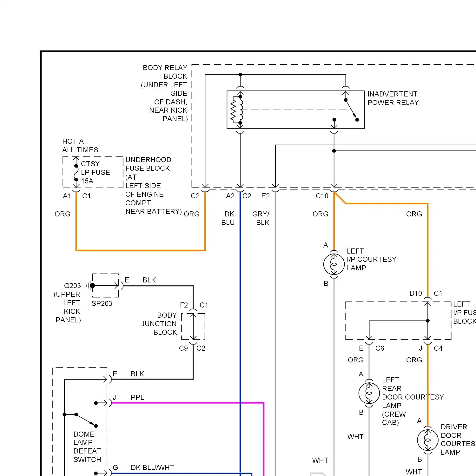Screen dimensions: 476x476
Task: Click the C10 connector label
Action: (322, 196)
